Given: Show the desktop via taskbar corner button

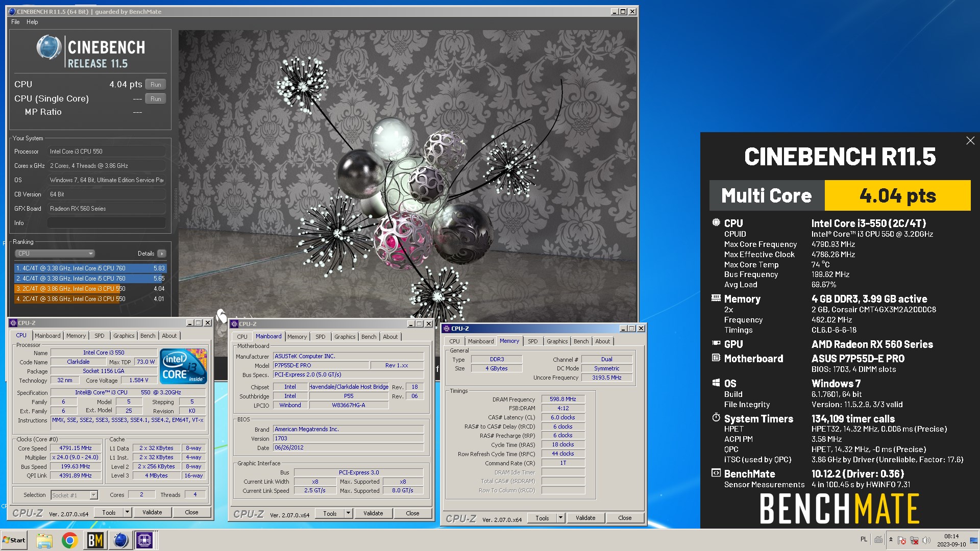Looking at the screenshot, I should coord(974,540).
